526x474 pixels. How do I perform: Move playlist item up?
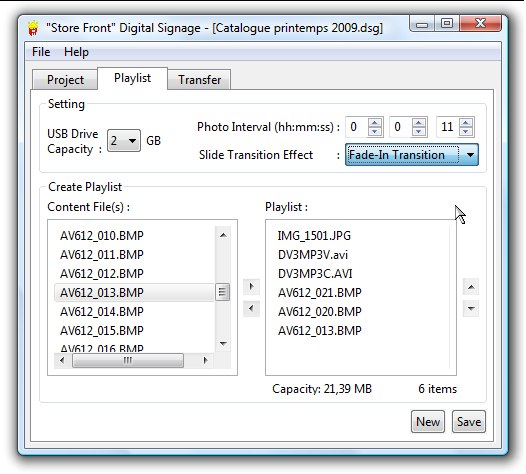471,287
